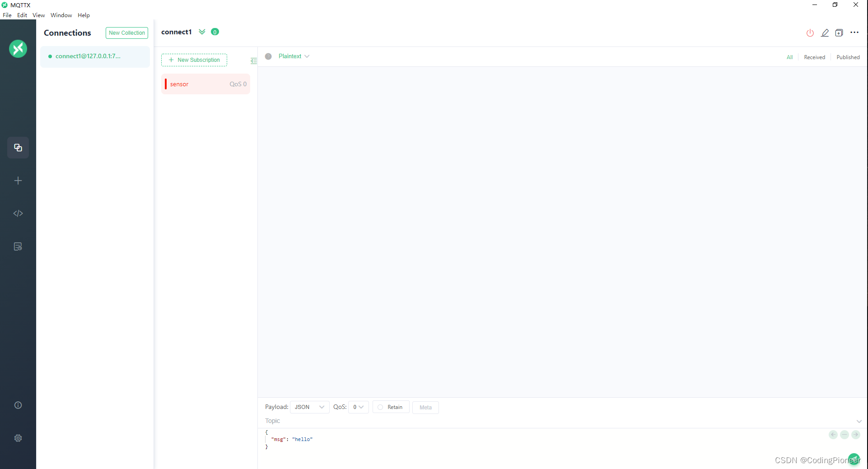Close the MQTTX window
Screen dimensions: 868x469
tap(856, 5)
